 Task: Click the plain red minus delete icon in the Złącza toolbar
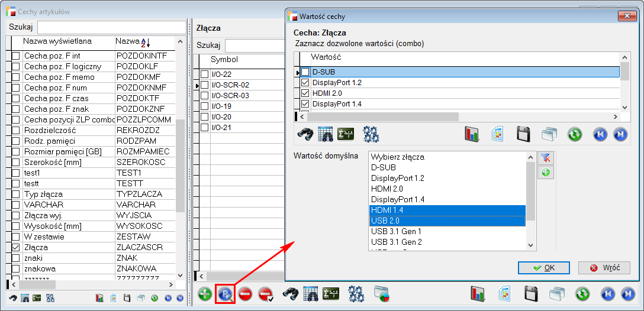pos(245,294)
